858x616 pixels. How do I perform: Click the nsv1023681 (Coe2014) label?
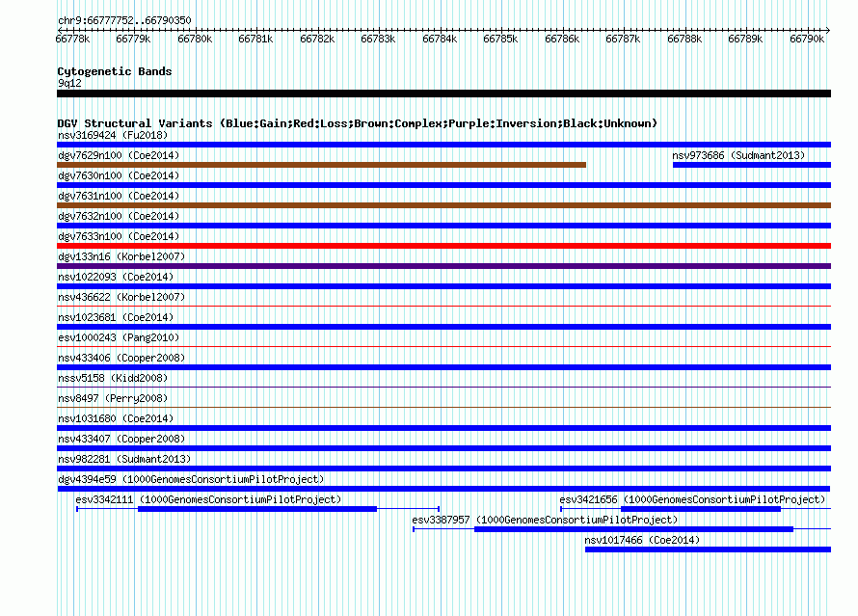(x=116, y=317)
